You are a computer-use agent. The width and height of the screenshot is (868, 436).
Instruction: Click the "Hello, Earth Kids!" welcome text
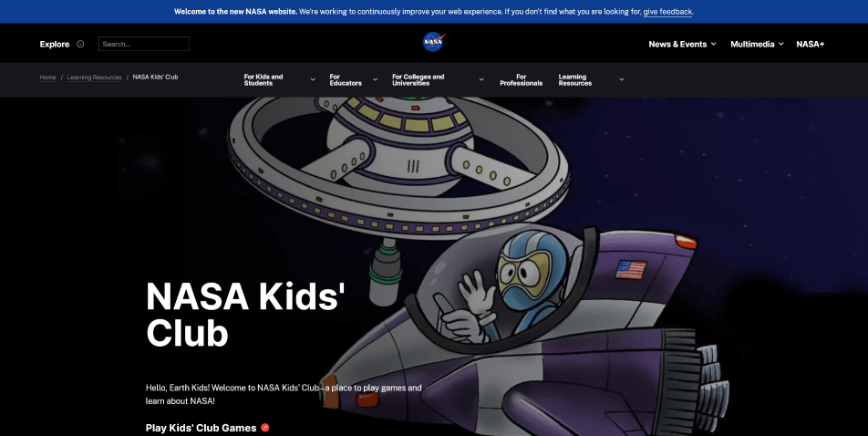tap(284, 394)
